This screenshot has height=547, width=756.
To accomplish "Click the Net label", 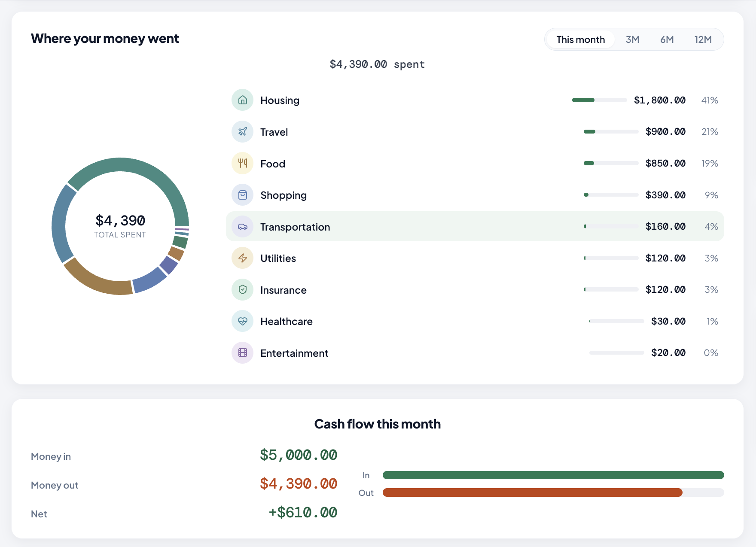I will [39, 514].
